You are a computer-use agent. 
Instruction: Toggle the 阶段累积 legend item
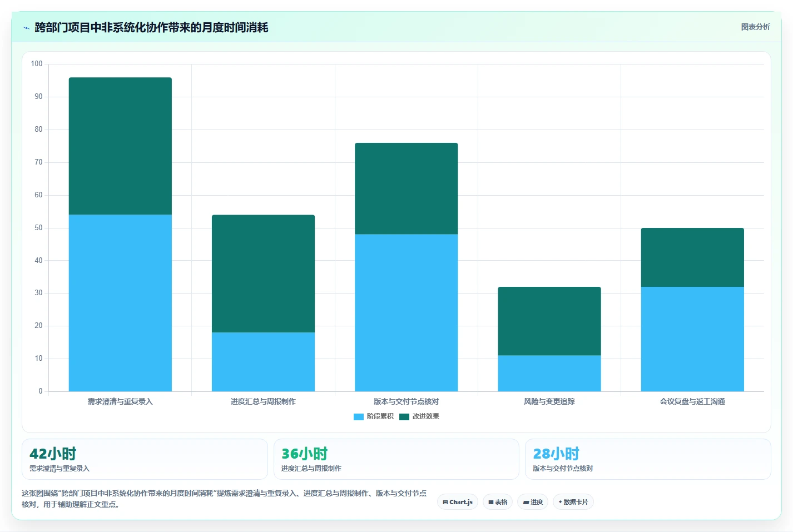click(374, 416)
